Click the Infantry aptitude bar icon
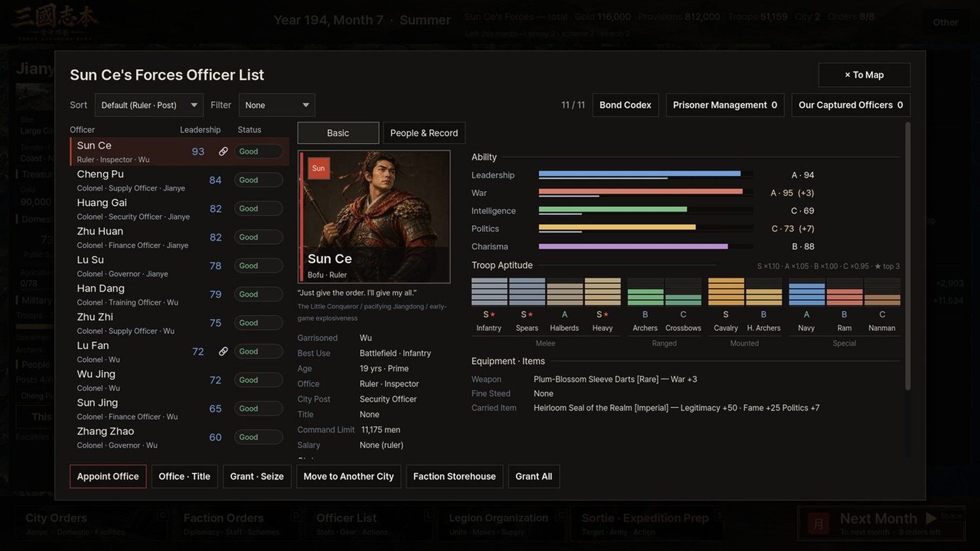The image size is (980, 551). [x=489, y=291]
